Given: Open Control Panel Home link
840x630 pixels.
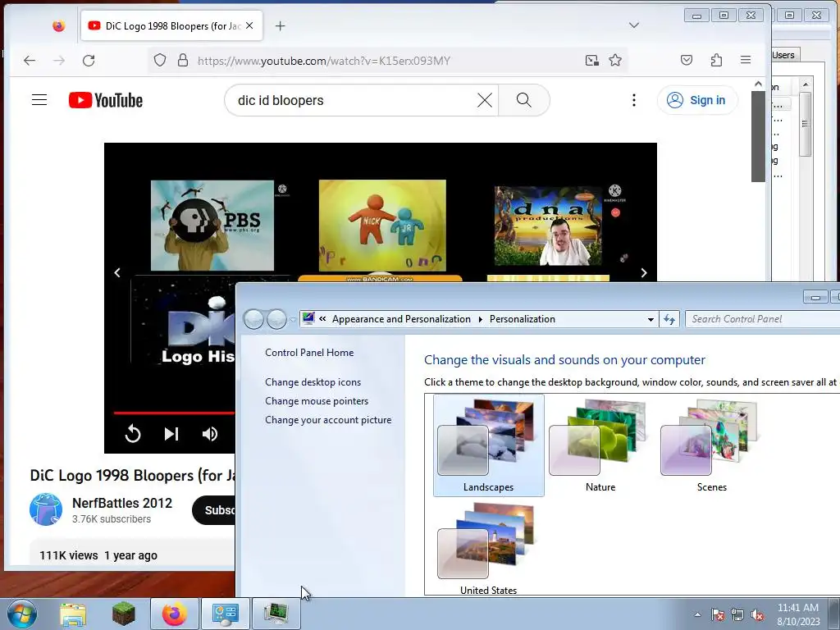Looking at the screenshot, I should coord(309,353).
